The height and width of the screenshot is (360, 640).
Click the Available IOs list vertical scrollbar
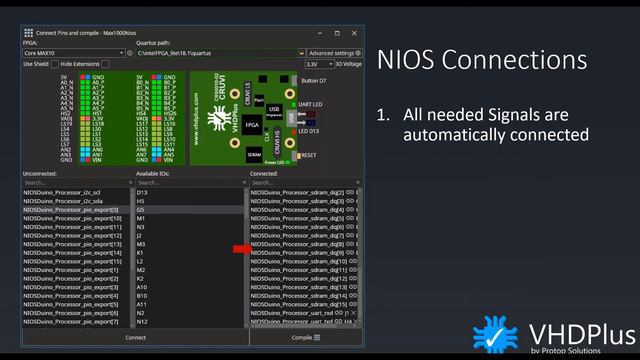[x=246, y=257]
